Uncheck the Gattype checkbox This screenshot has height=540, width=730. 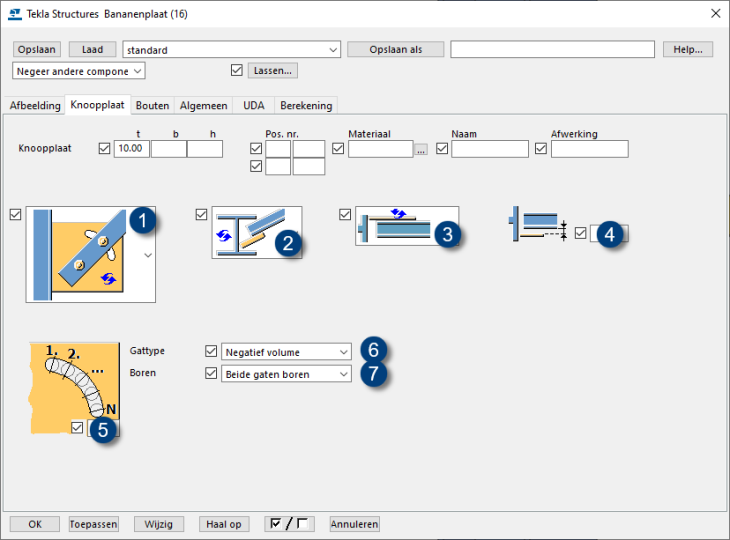click(210, 352)
